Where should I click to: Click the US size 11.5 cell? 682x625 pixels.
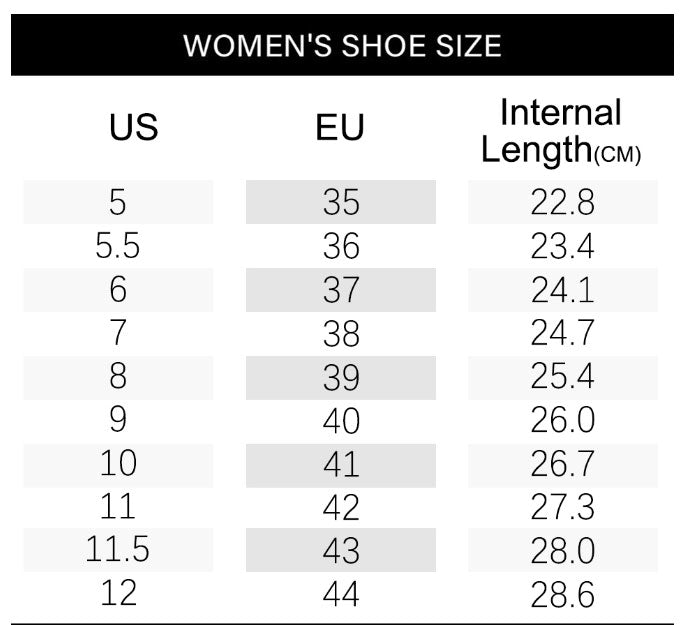118,551
